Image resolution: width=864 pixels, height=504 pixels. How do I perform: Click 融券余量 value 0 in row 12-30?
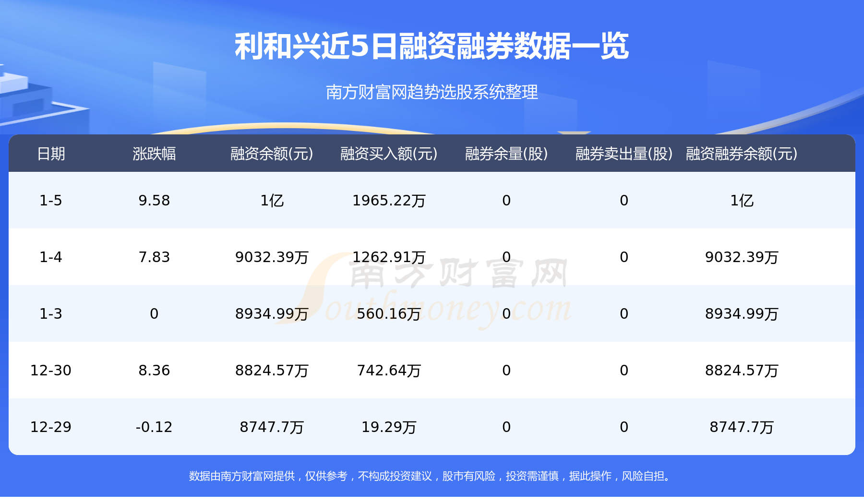point(506,371)
